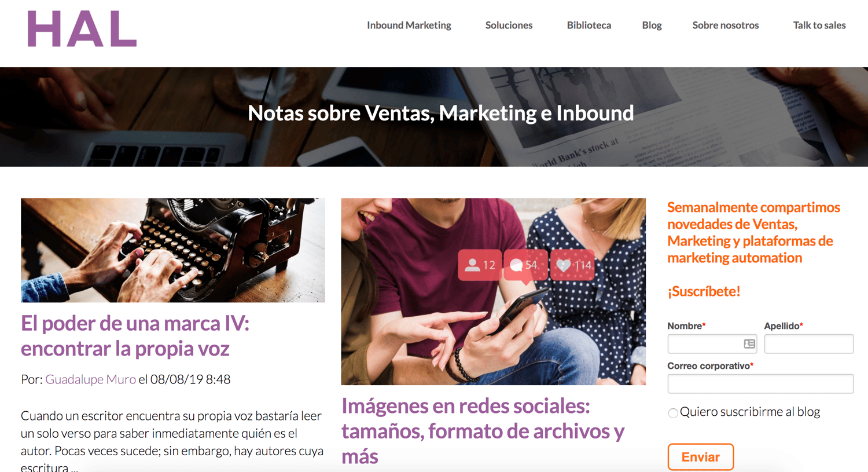The image size is (868, 472).
Task: Click the followers count badge showing 12
Action: point(480,265)
